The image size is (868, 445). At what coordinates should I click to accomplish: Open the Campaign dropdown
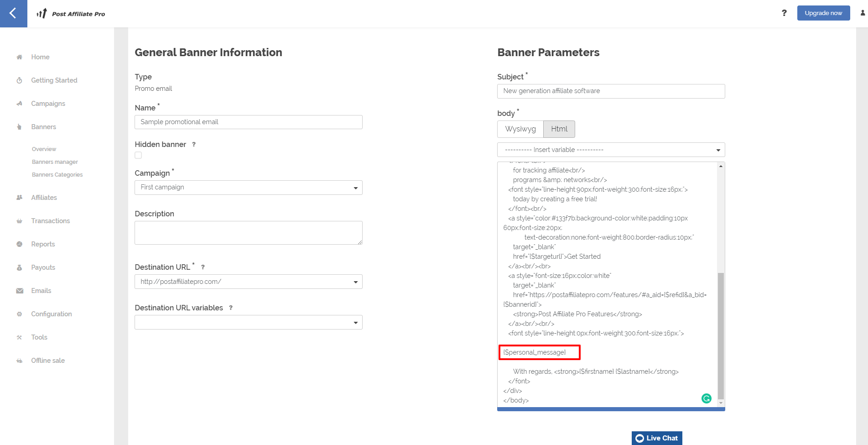[249, 188]
